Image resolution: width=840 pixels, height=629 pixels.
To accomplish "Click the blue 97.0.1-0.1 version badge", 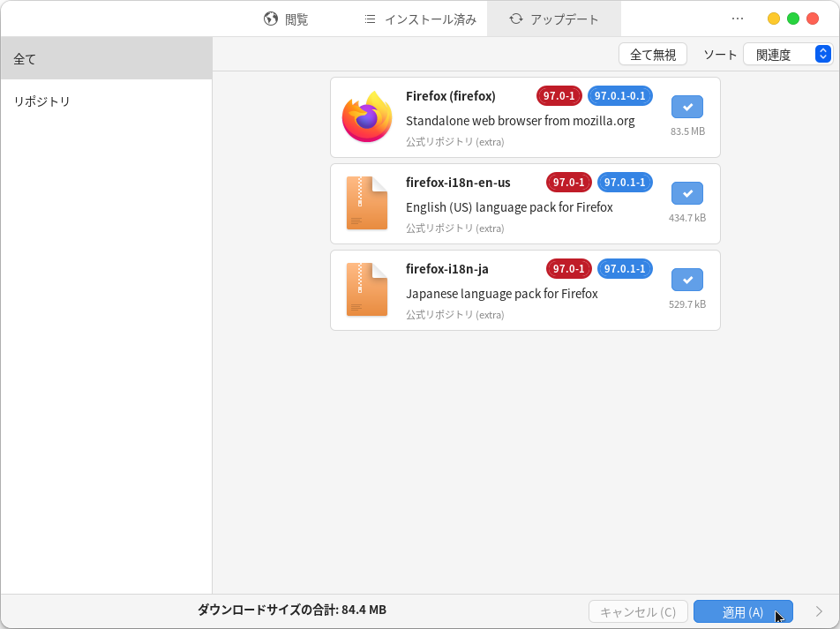I will [619, 96].
